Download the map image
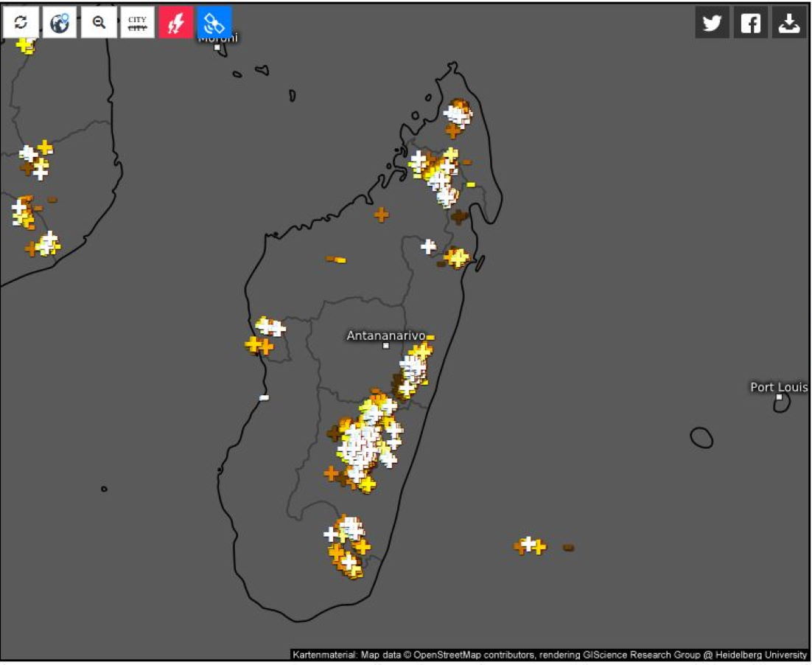 tap(789, 22)
